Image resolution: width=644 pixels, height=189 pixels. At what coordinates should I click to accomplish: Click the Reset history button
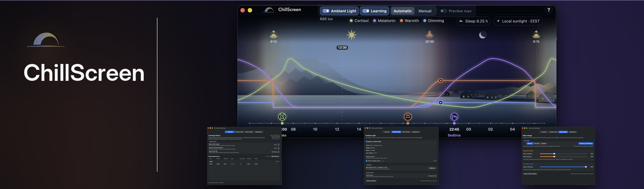(x=275, y=156)
